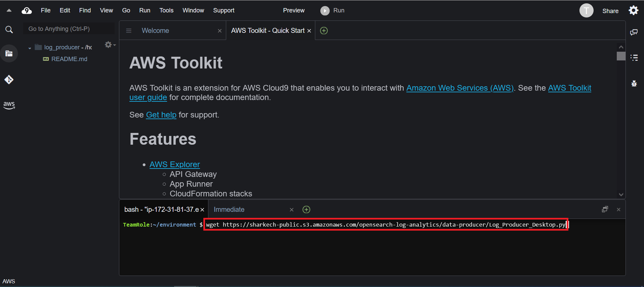Screen dimensions: 644x287
Task: Open the Tools menu
Action: tap(166, 10)
